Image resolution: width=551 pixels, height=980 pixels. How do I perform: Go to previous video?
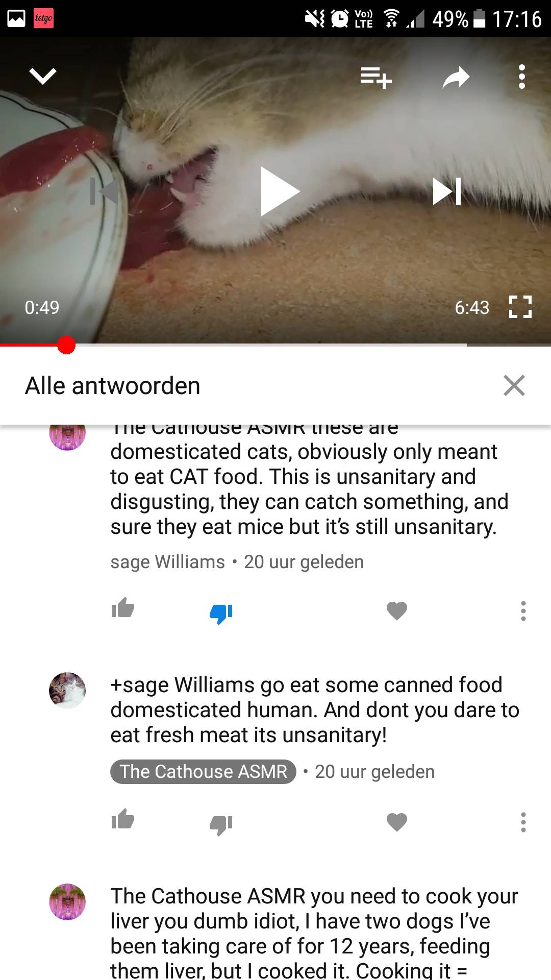pos(104,191)
